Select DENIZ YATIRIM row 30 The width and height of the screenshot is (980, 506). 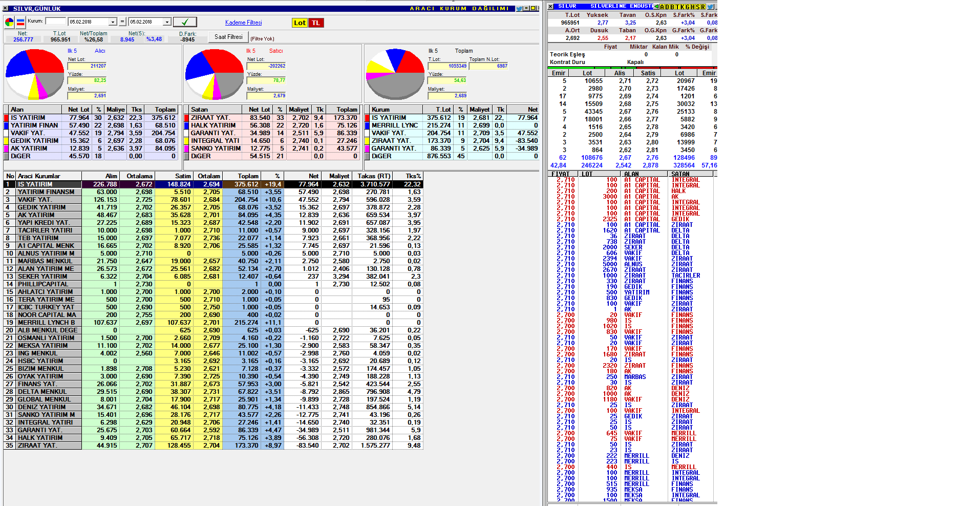tap(214, 407)
